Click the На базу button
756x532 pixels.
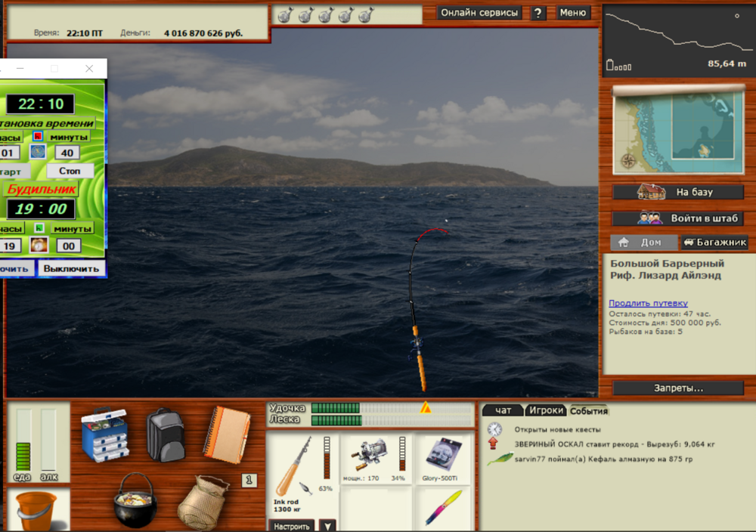677,192
